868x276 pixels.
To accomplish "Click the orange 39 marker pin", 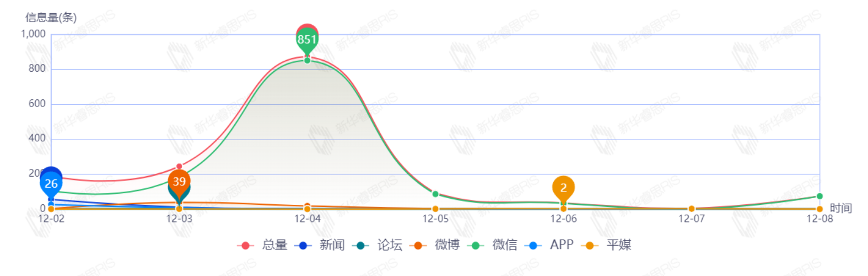I will click(179, 182).
